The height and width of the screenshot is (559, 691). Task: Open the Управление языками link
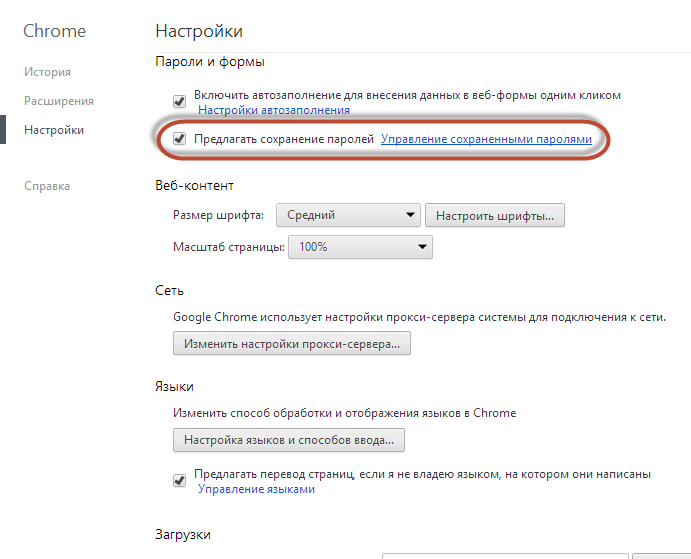(256, 489)
